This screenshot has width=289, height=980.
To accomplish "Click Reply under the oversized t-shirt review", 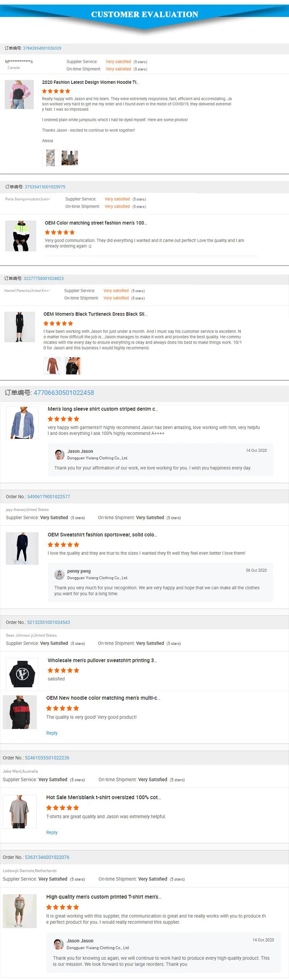I will tap(52, 832).
